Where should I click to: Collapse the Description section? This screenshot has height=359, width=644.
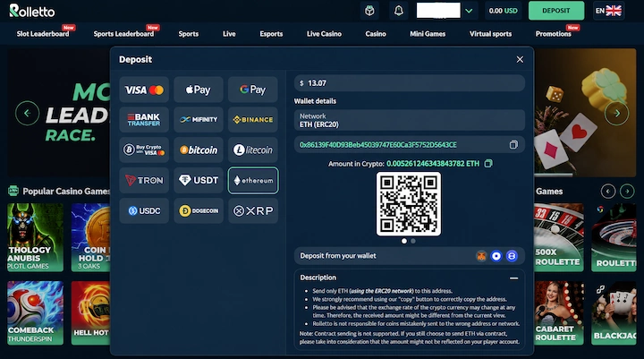[513, 278]
